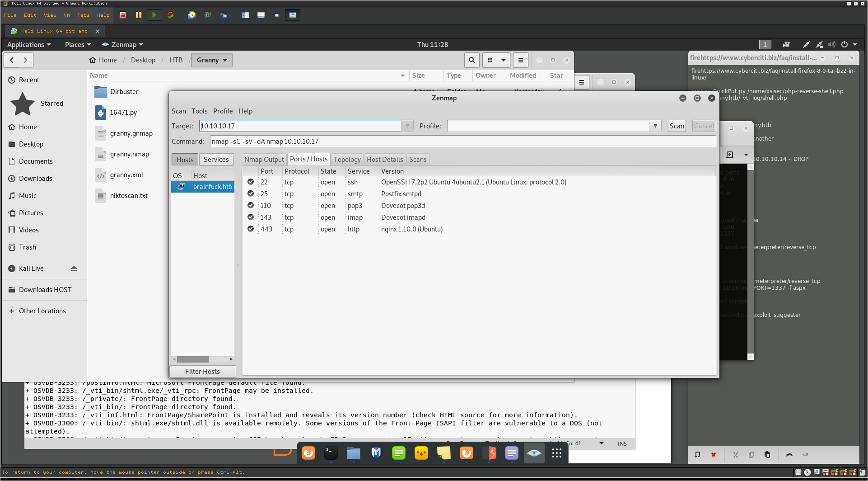Click the VMware green power-on icon
The width and height of the screenshot is (868, 481).
click(154, 15)
